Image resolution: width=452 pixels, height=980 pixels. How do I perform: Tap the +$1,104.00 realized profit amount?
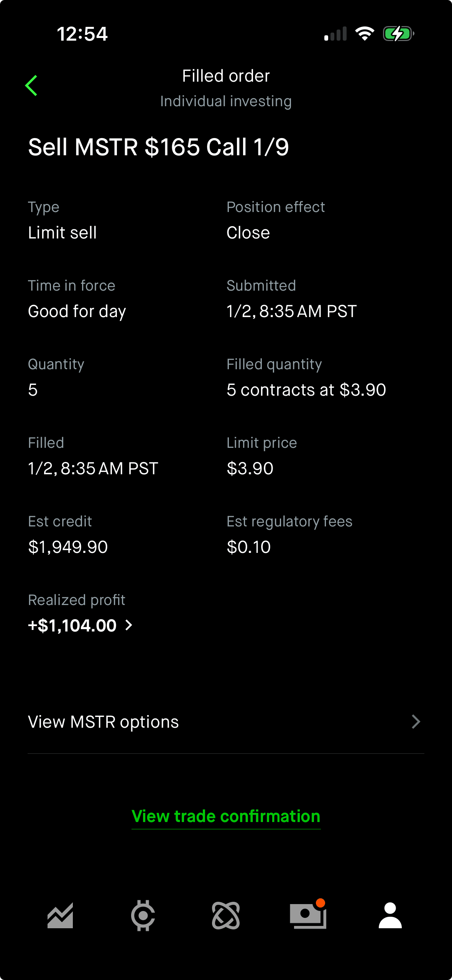72,625
